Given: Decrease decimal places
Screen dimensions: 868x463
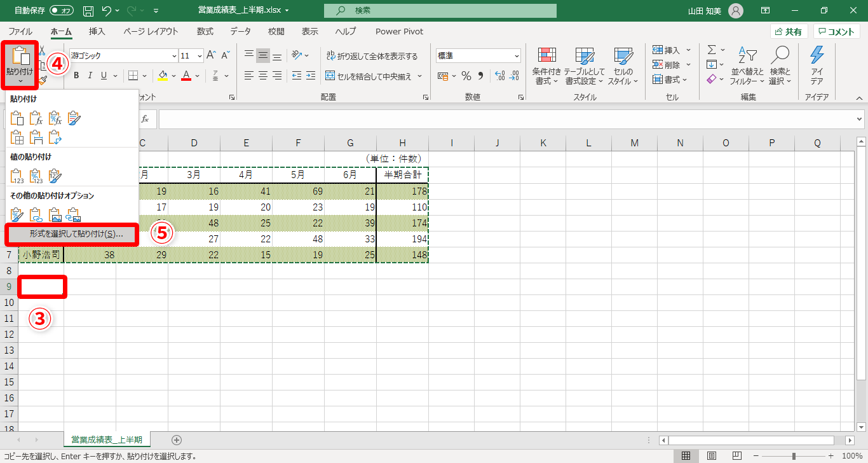Looking at the screenshot, I should pos(514,76).
